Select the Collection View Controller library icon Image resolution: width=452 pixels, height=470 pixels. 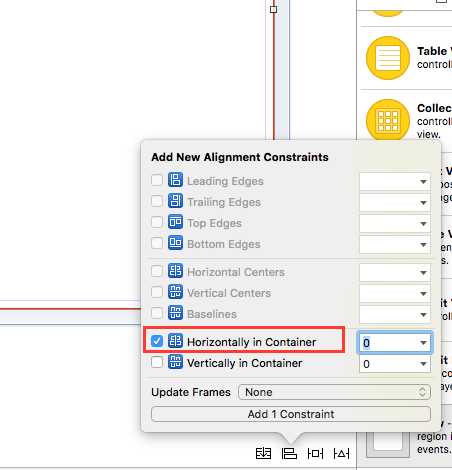pos(388,121)
